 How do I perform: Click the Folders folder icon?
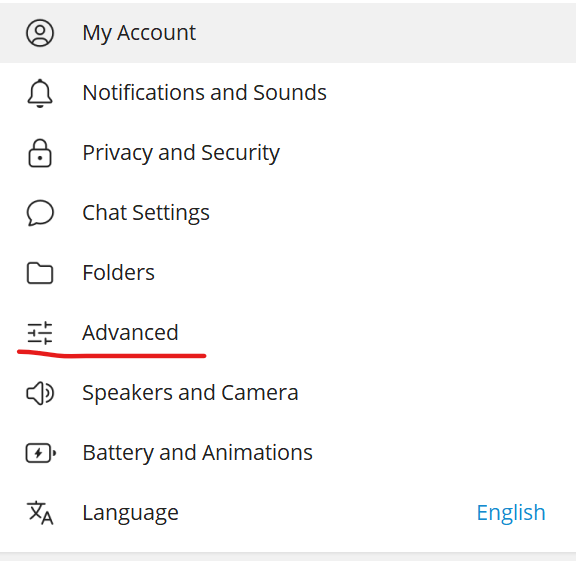click(40, 273)
